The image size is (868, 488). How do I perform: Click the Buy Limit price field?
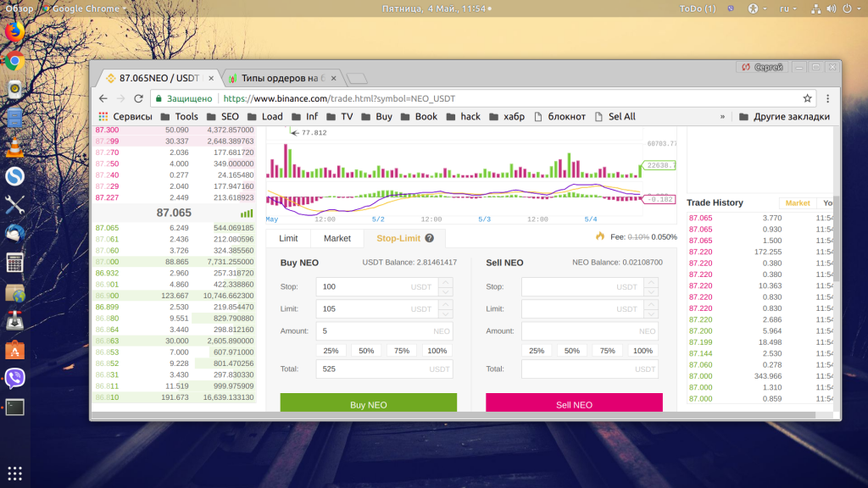pyautogui.click(x=377, y=308)
